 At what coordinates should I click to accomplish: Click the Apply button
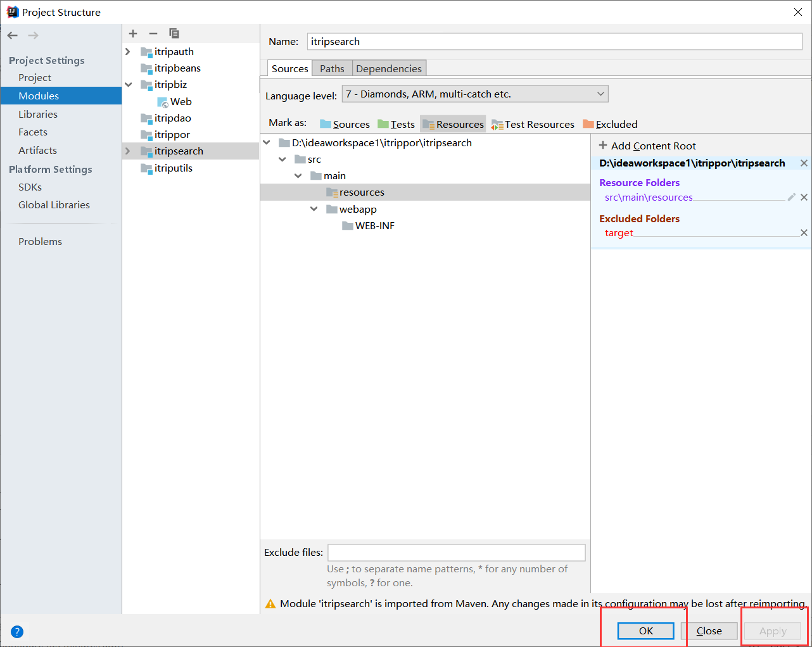pyautogui.click(x=773, y=631)
